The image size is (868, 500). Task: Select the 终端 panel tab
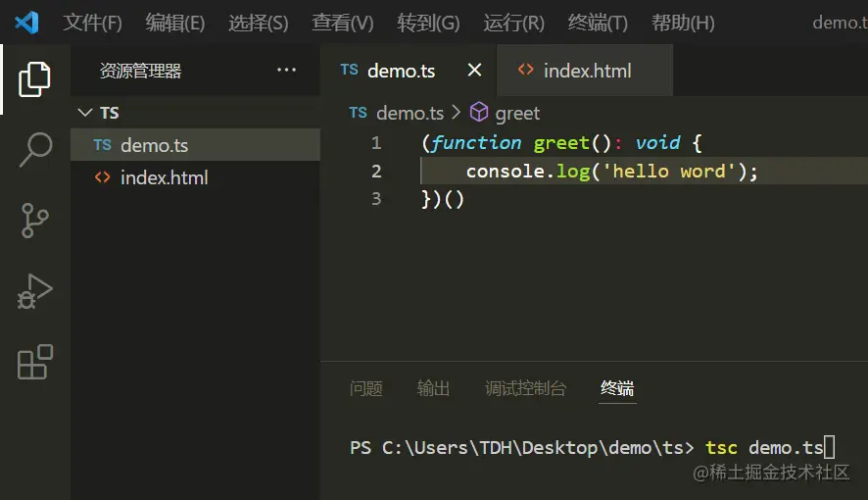617,388
